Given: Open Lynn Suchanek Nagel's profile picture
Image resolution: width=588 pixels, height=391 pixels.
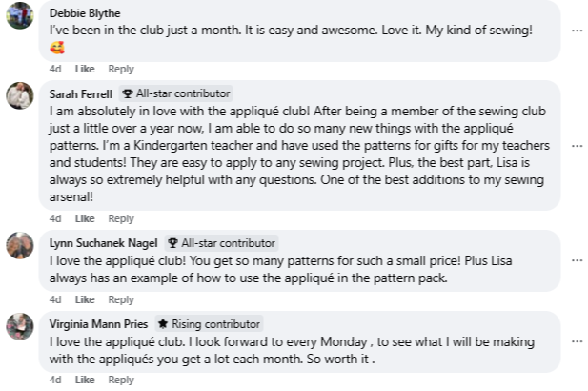Looking at the screenshot, I should coord(19,245).
